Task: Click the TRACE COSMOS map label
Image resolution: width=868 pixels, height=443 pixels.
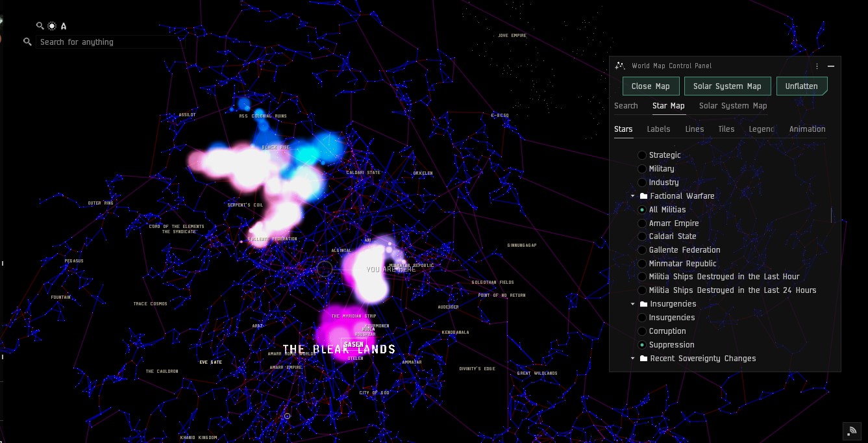Action: [151, 304]
